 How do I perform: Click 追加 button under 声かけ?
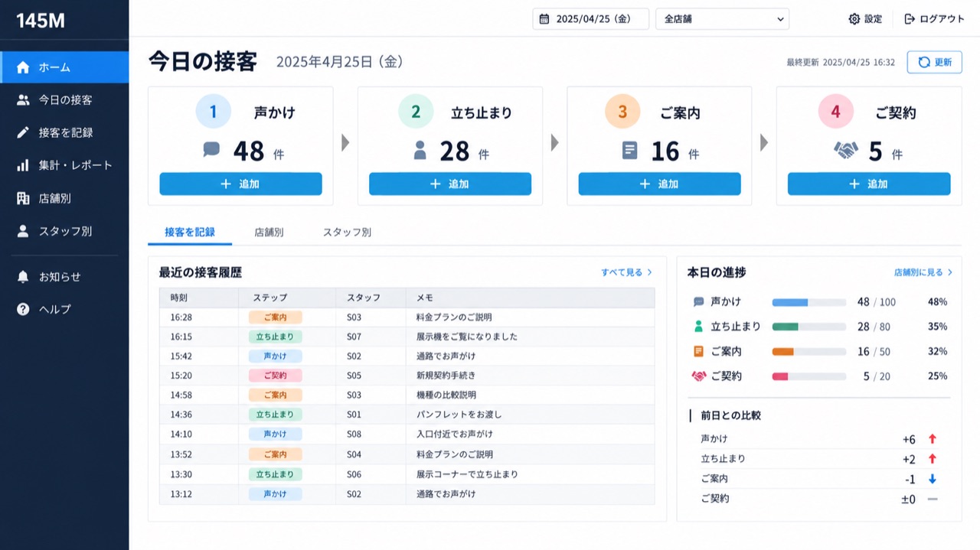point(240,184)
